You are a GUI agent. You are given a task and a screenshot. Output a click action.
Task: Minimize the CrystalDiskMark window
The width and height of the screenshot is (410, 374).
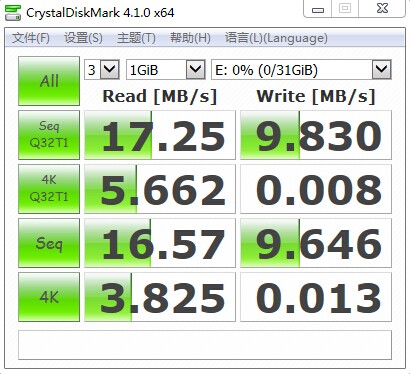point(318,9)
